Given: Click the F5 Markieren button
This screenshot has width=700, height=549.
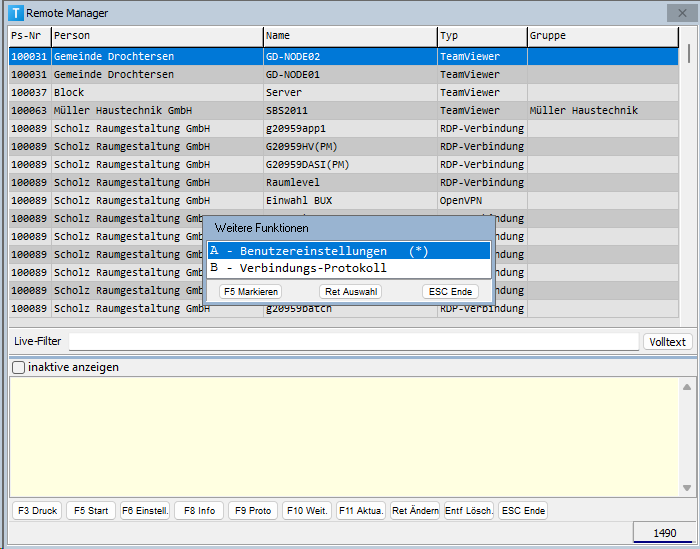Looking at the screenshot, I should click(250, 292).
